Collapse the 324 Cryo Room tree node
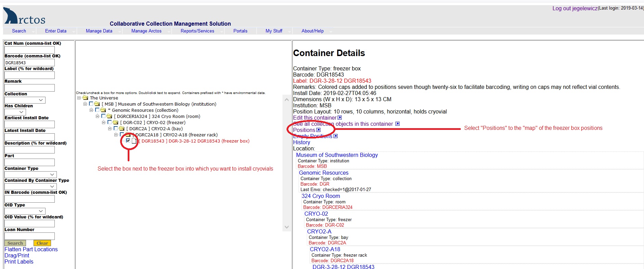644x269 pixels. [x=98, y=116]
